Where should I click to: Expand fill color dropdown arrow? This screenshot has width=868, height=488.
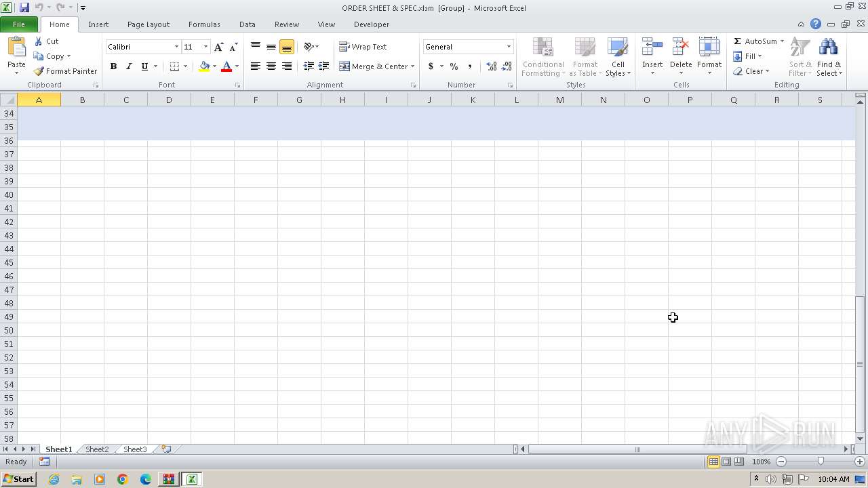point(214,66)
